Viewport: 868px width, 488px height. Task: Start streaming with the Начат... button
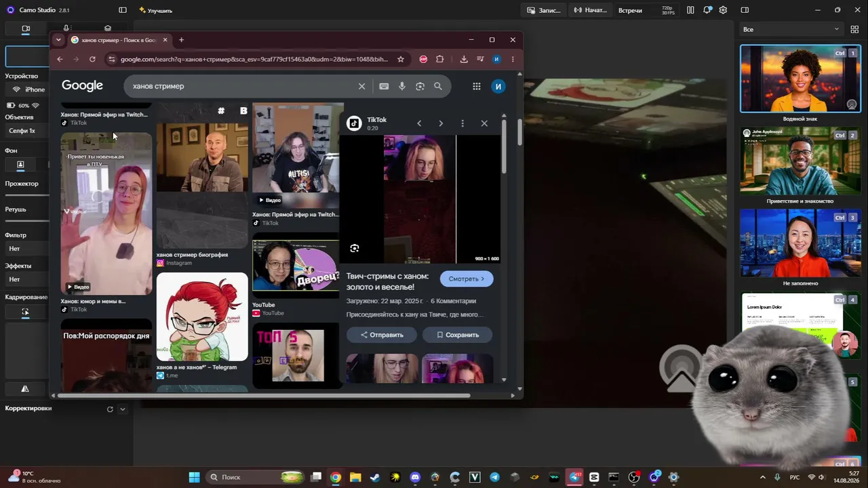(589, 10)
